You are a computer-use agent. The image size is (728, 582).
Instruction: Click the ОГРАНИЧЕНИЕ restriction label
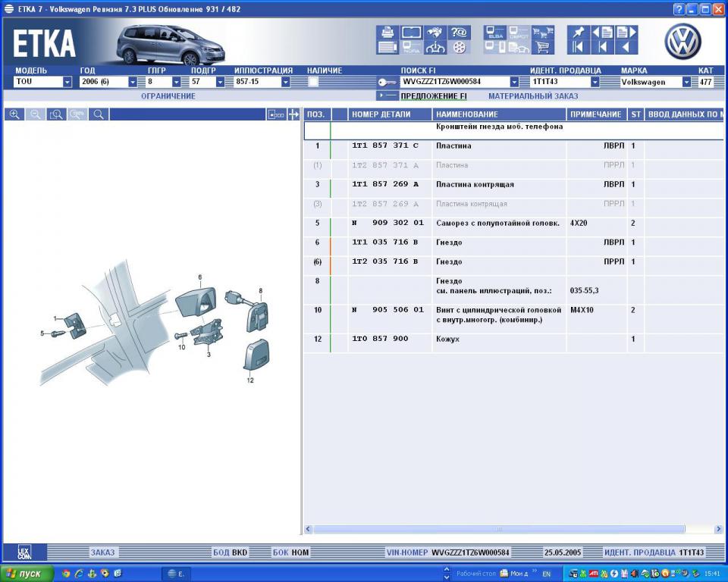[x=168, y=96]
